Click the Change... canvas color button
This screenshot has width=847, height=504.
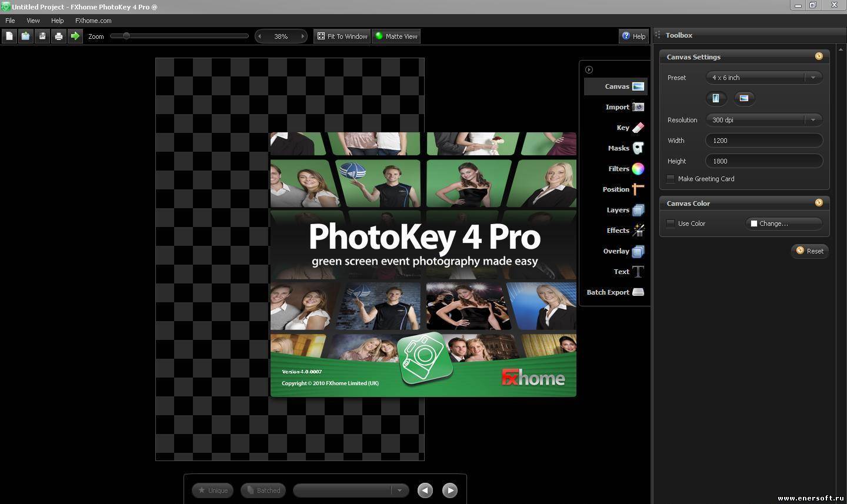point(784,223)
